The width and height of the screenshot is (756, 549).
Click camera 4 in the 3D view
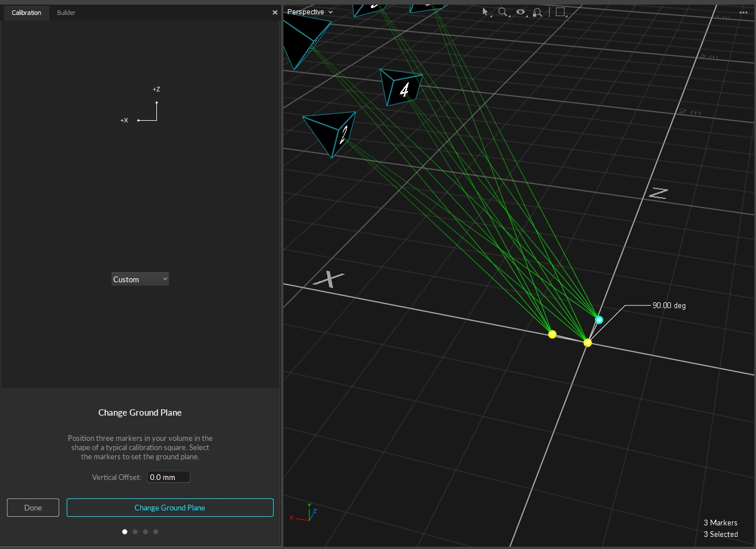(x=401, y=89)
